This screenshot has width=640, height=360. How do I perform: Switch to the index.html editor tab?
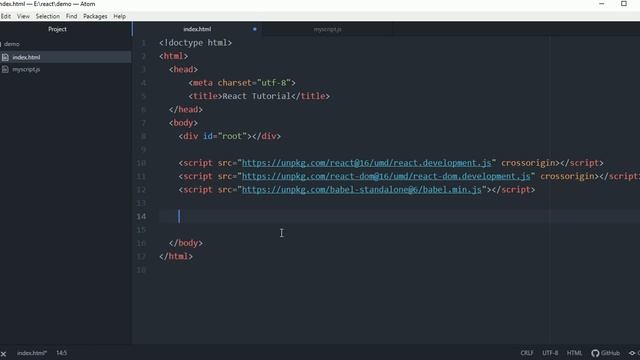coord(197,29)
